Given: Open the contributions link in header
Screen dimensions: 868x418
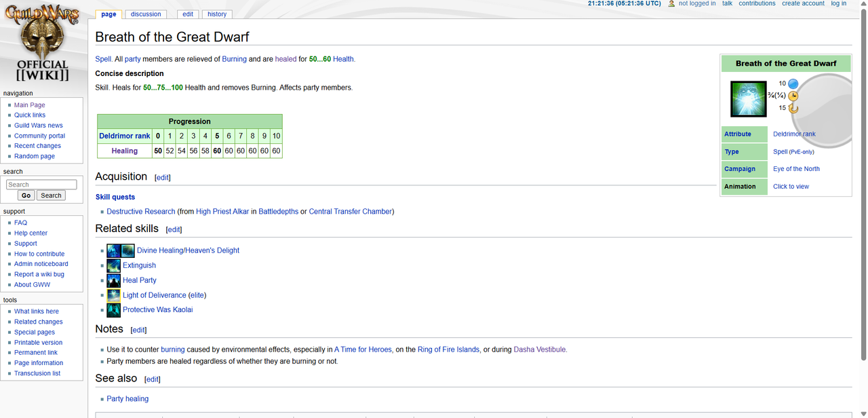Looking at the screenshot, I should [x=757, y=3].
